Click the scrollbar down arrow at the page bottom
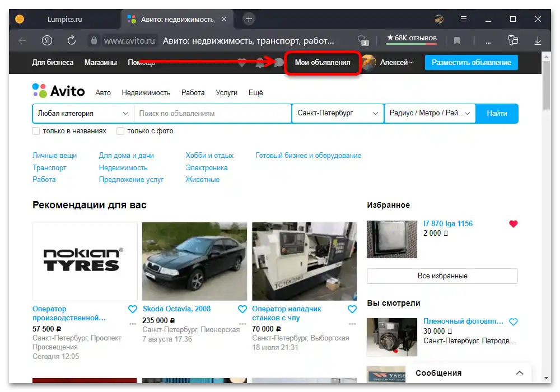This screenshot has width=560, height=392. (x=546, y=377)
